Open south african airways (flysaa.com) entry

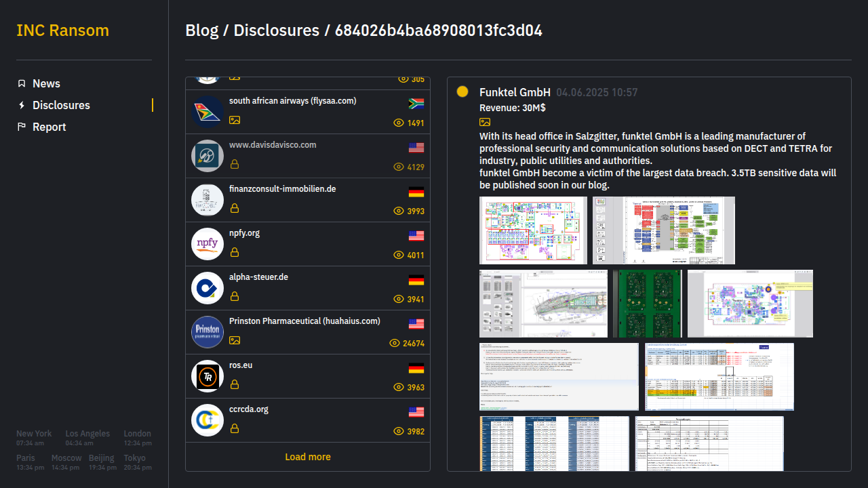tap(308, 112)
